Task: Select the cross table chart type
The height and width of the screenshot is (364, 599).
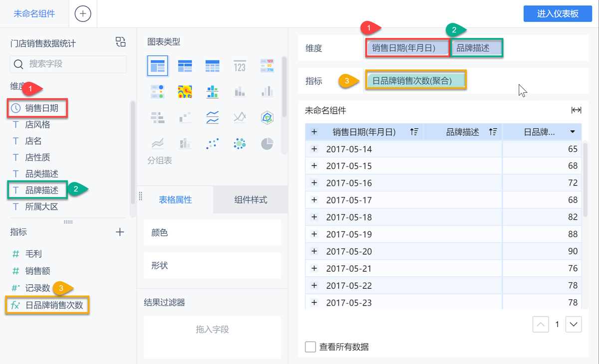Action: coord(185,66)
